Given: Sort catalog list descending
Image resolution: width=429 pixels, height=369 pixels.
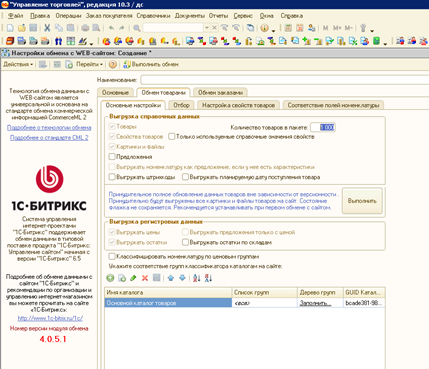Looking at the screenshot, I should click(208, 278).
